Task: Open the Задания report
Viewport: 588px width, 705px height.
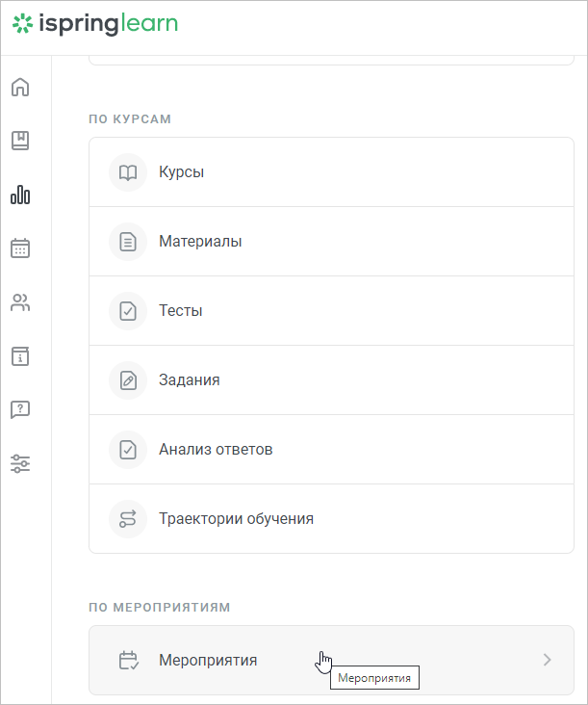Action: (x=331, y=379)
